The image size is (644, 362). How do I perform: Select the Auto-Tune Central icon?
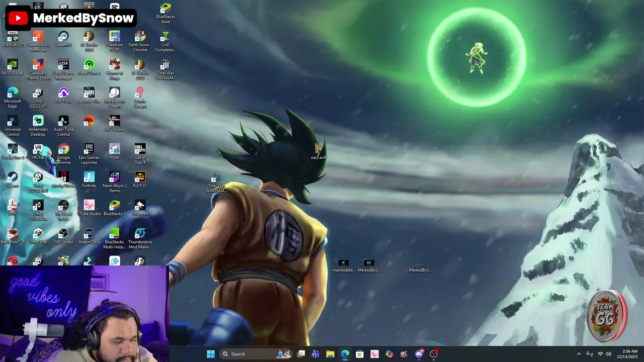point(63,126)
